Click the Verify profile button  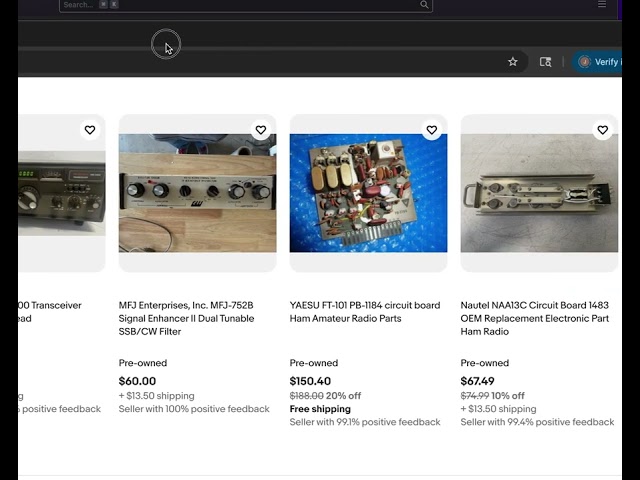tap(597, 62)
